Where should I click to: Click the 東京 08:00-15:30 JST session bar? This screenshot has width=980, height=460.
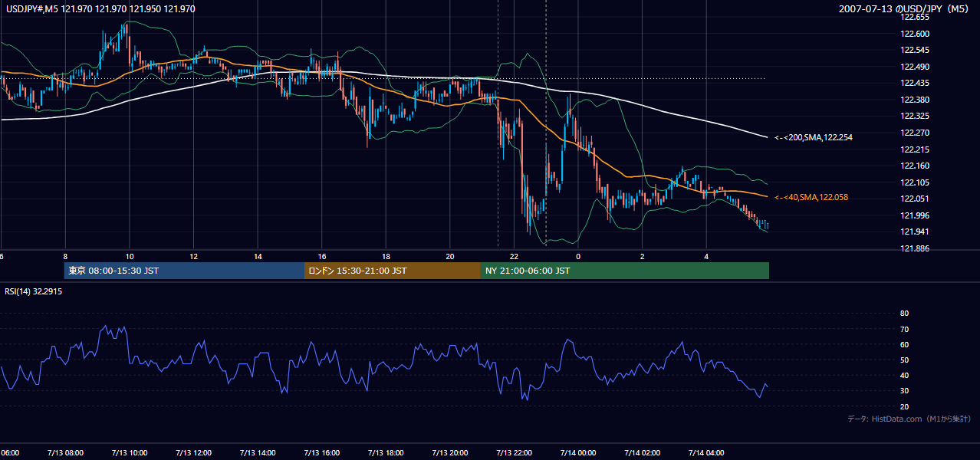click(x=185, y=271)
